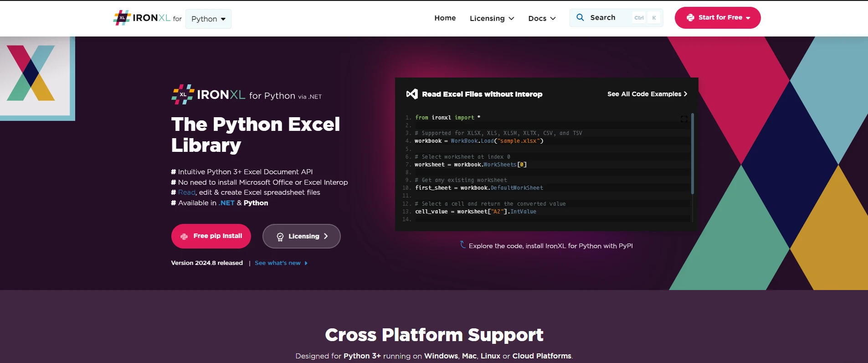The width and height of the screenshot is (868, 363).
Task: Click the Python icon on Free pip Install
Action: tap(184, 236)
